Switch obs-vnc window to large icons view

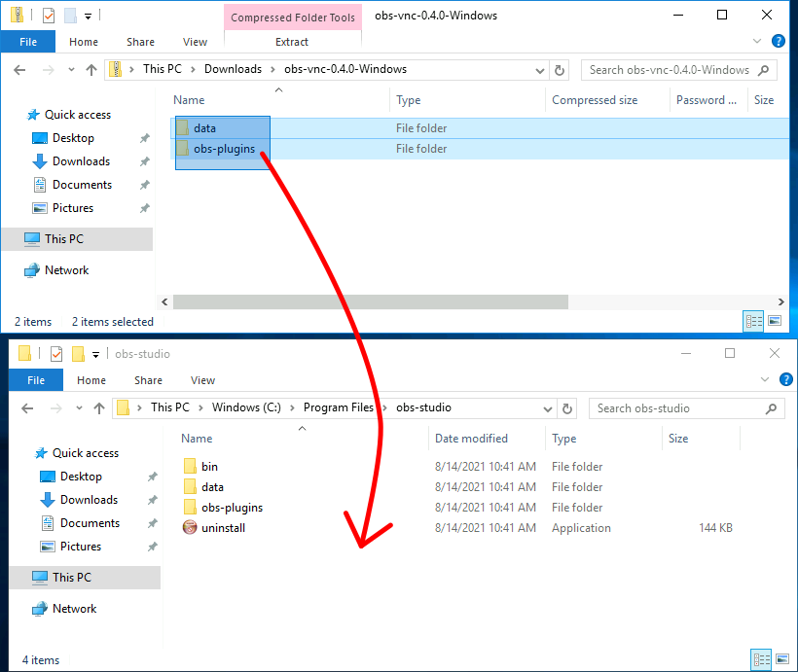click(x=775, y=321)
